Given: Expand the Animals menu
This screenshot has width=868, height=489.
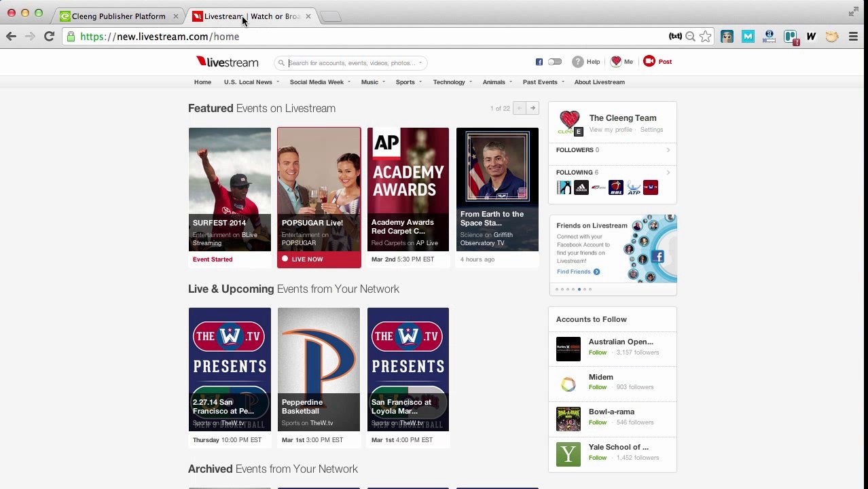Looking at the screenshot, I should [x=497, y=82].
